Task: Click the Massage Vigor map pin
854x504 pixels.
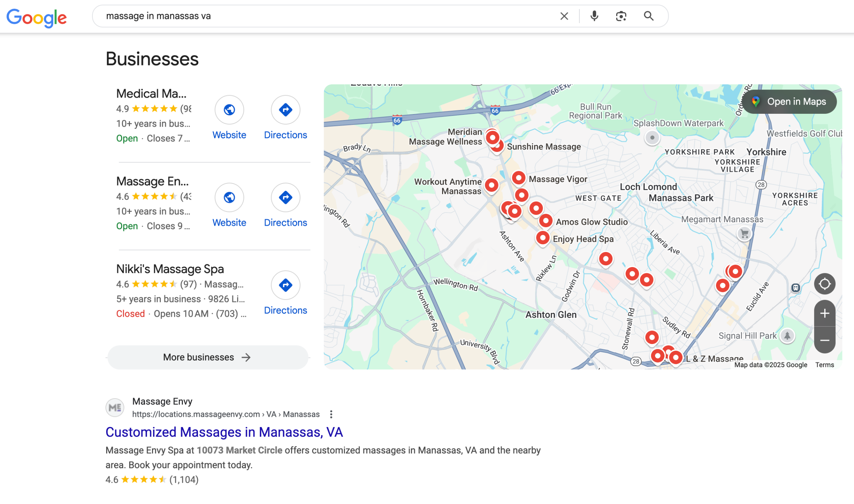Action: [518, 178]
